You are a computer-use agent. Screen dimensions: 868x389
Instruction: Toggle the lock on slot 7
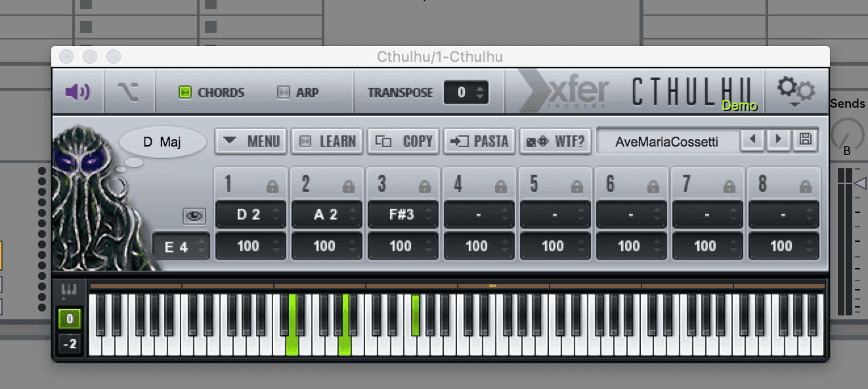click(729, 187)
